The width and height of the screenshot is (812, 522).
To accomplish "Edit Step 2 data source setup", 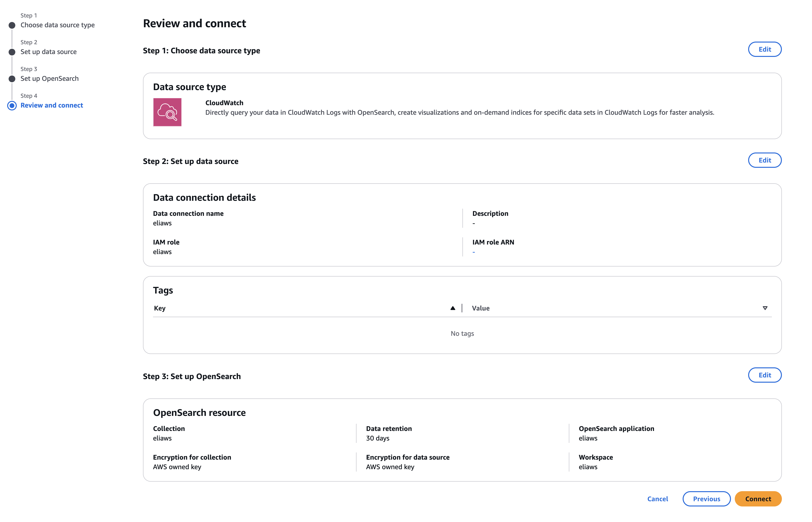I will coord(764,160).
